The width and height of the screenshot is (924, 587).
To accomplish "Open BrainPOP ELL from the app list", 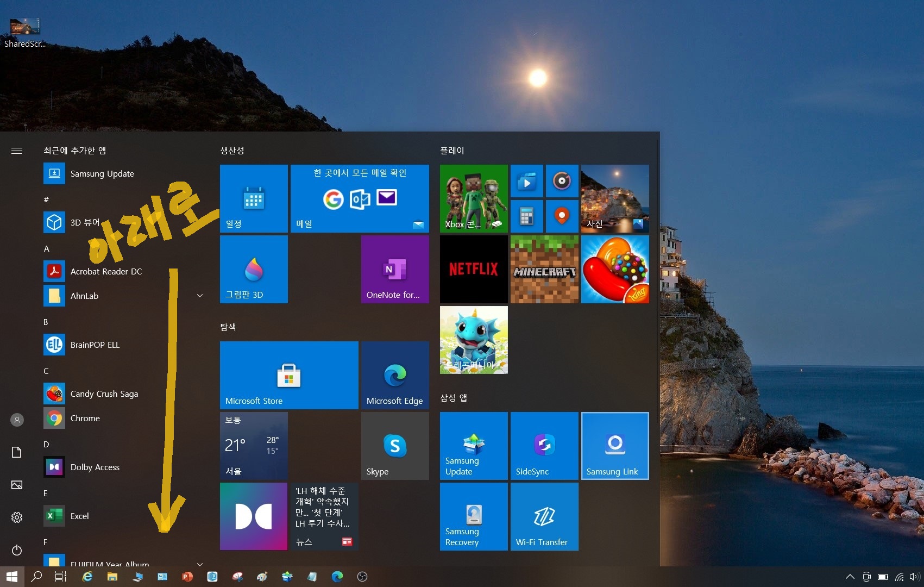I will coord(125,345).
